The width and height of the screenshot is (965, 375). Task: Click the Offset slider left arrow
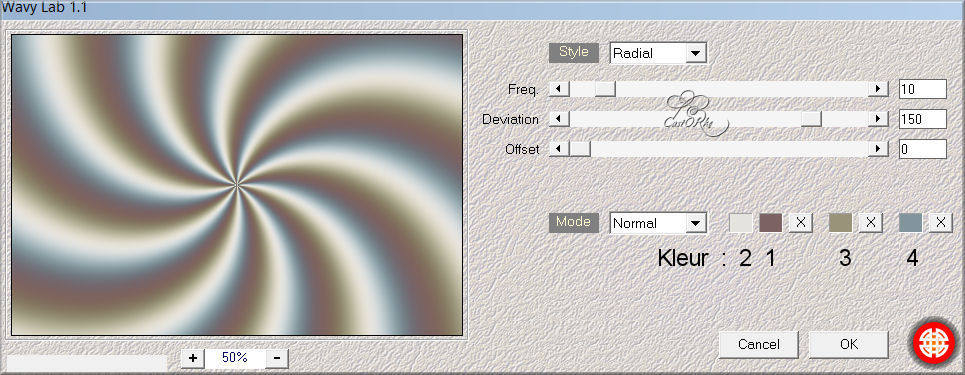coord(559,148)
